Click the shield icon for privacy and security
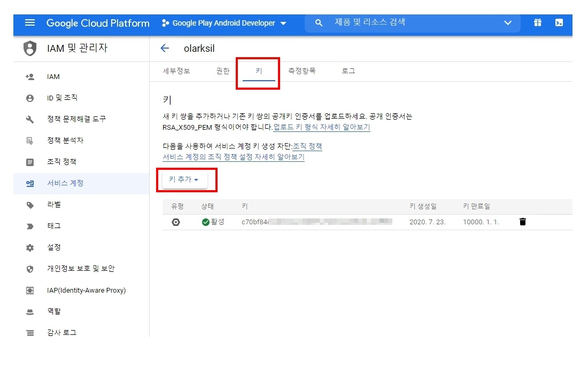 tap(30, 269)
